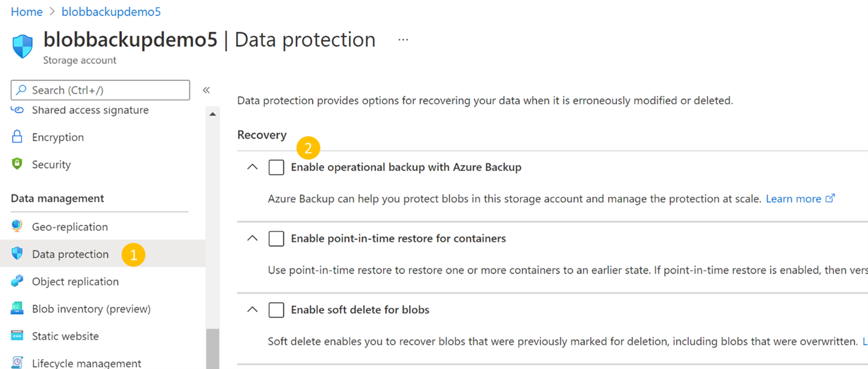Select the Data protection shield icon
The image size is (868, 369).
17,254
